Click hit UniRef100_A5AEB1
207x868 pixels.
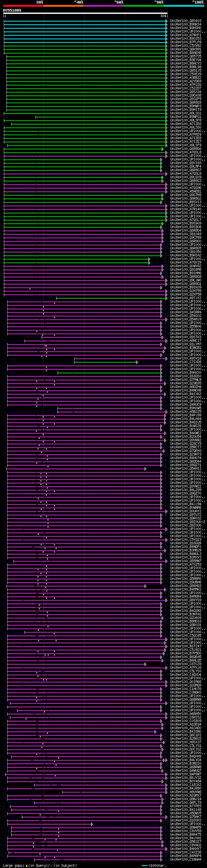(186, 191)
